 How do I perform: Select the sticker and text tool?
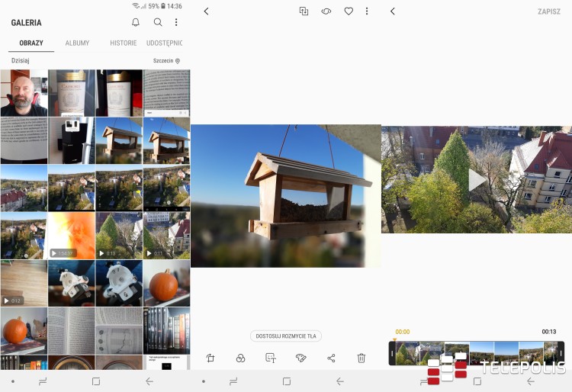270,358
